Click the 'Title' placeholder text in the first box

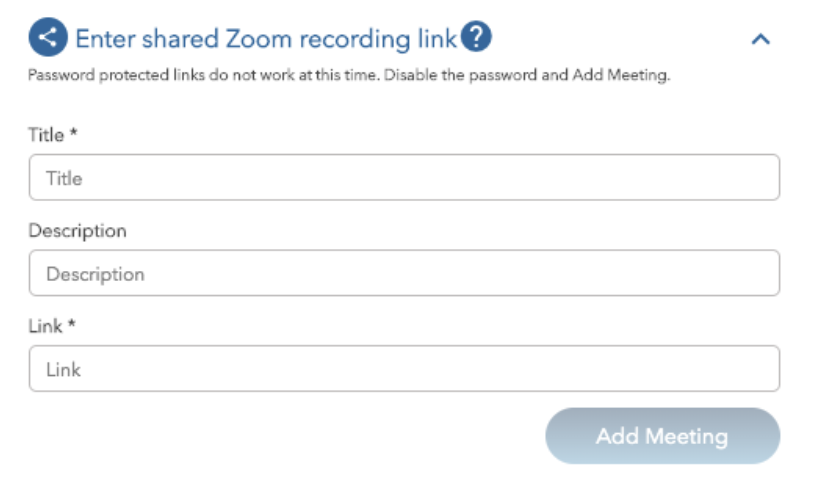pos(65,178)
